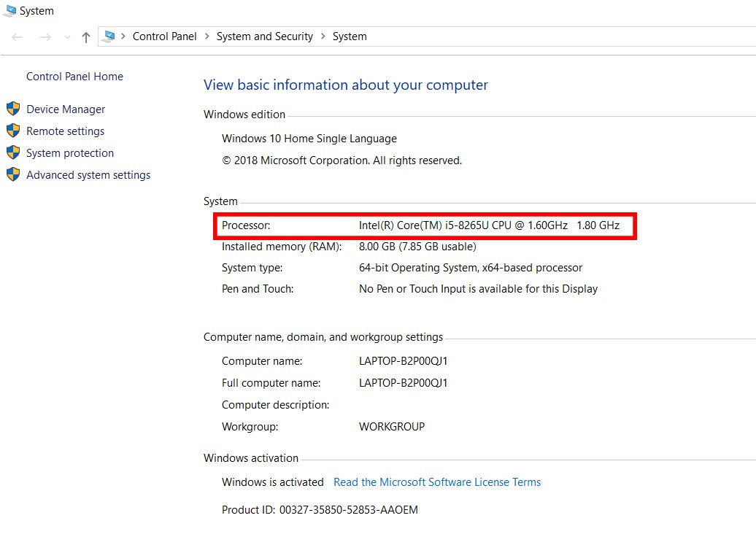Open Device Manager from the sidebar
Image resolution: width=756 pixels, height=537 pixels.
coord(65,109)
